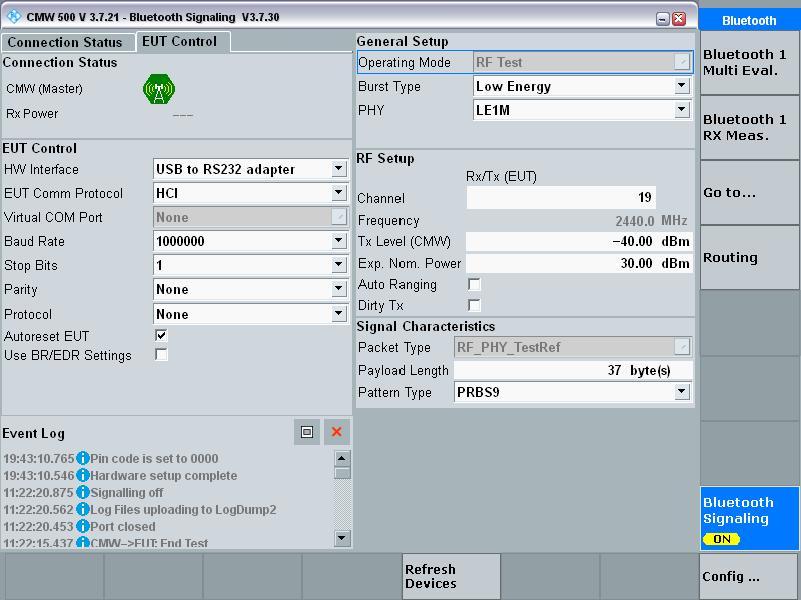The height and width of the screenshot is (600, 801).
Task: Click the CMW 500 title bar logo icon
Action: click(x=13, y=17)
